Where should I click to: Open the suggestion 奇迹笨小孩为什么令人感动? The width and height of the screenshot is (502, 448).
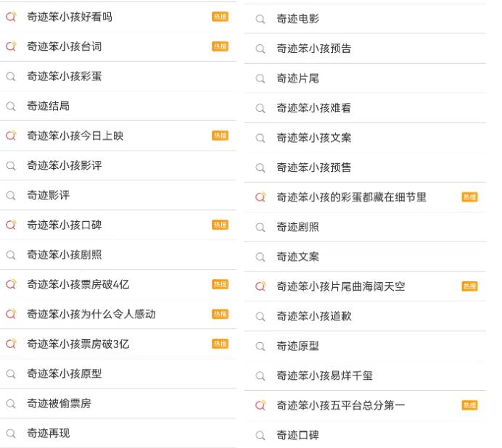point(118,314)
